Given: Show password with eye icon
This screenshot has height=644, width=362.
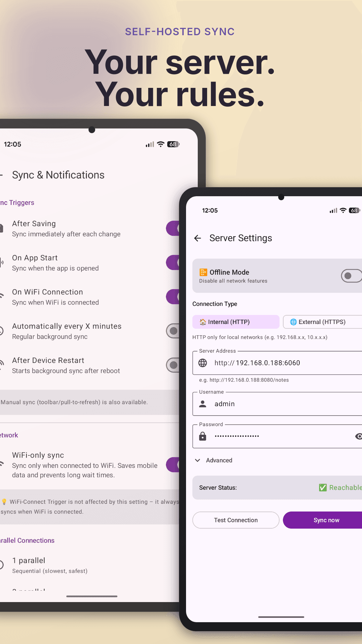Looking at the screenshot, I should 358,436.
